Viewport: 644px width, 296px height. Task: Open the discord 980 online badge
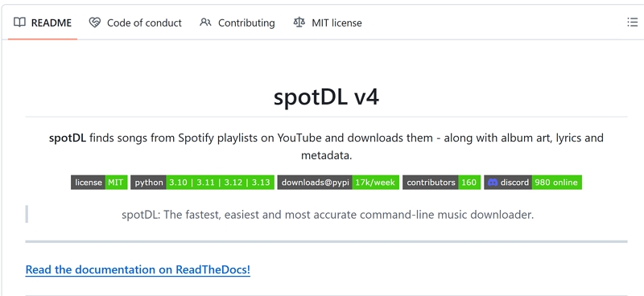(x=533, y=183)
